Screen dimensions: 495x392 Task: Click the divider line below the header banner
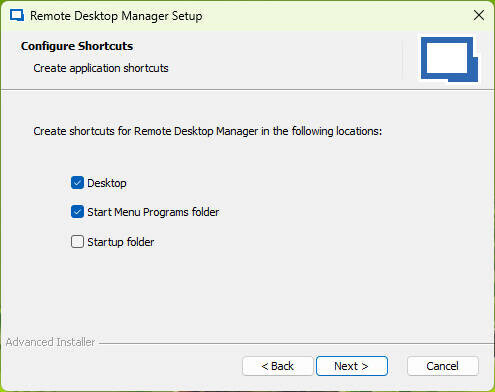point(247,89)
